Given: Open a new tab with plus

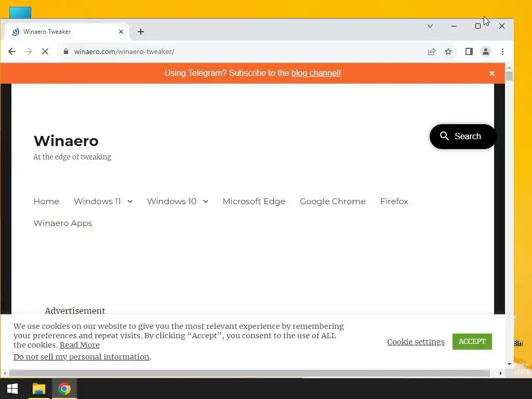Looking at the screenshot, I should coord(141,32).
